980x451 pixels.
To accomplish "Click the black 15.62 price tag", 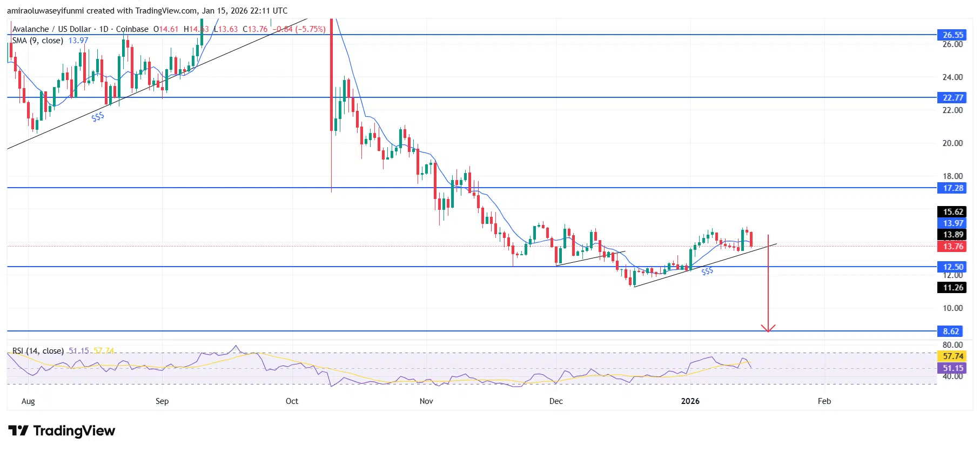I will tap(952, 212).
